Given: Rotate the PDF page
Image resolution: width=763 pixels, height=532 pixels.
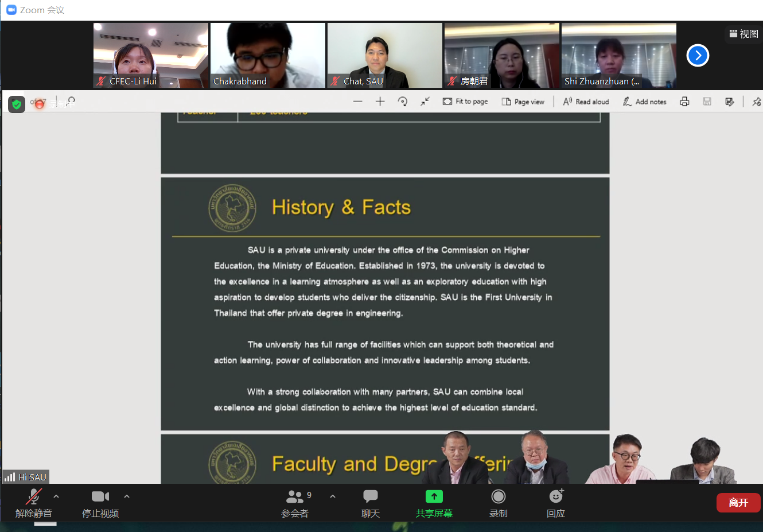Looking at the screenshot, I should click(x=403, y=102).
